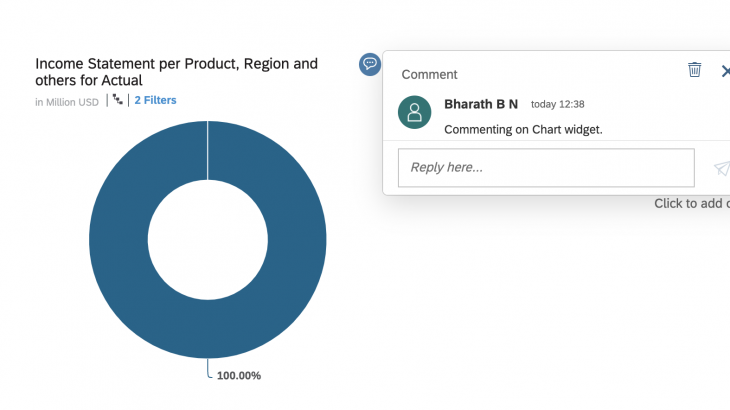Image resolution: width=730 pixels, height=410 pixels.
Task: Click the white center of the donut chart
Action: pyautogui.click(x=207, y=240)
